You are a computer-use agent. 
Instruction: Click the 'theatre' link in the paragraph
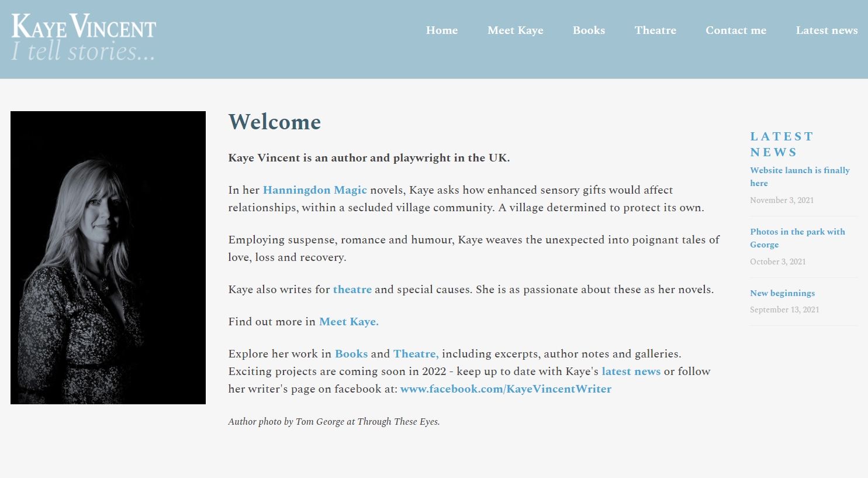[352, 289]
